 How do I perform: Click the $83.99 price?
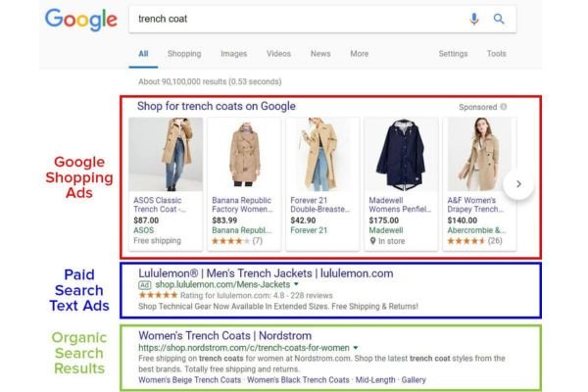tap(224, 220)
